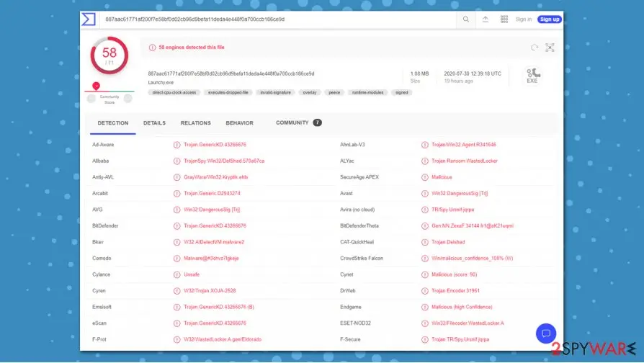This screenshot has width=644, height=363.
Task: Click Comodo 'Malware@#3ohvz7lgkeje' result
Action: pyautogui.click(x=211, y=259)
